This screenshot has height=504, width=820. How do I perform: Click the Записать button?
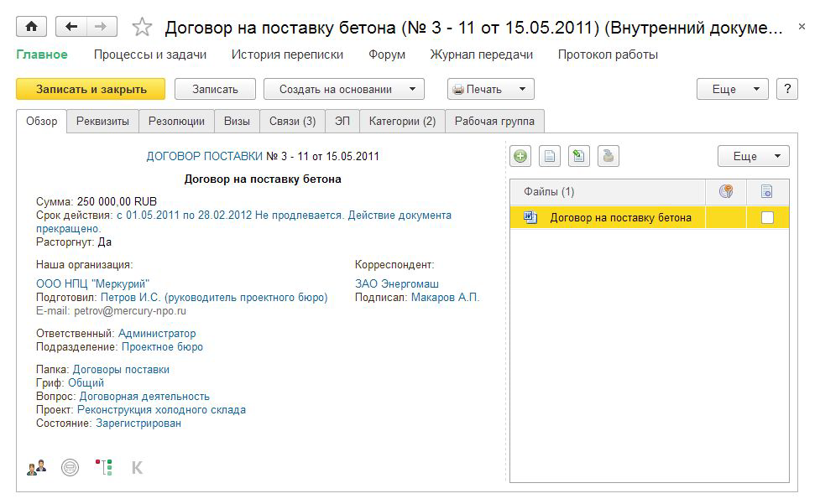click(215, 89)
